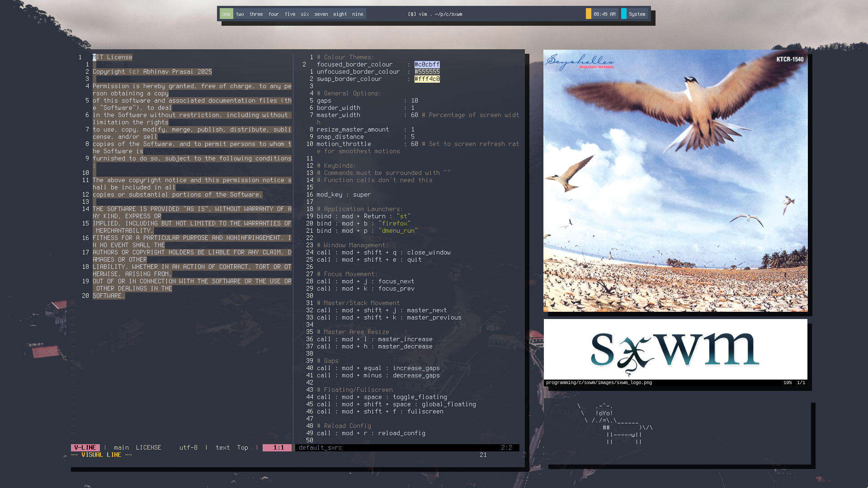Switch to workspace nine
This screenshot has width=868, height=488.
[x=358, y=14]
